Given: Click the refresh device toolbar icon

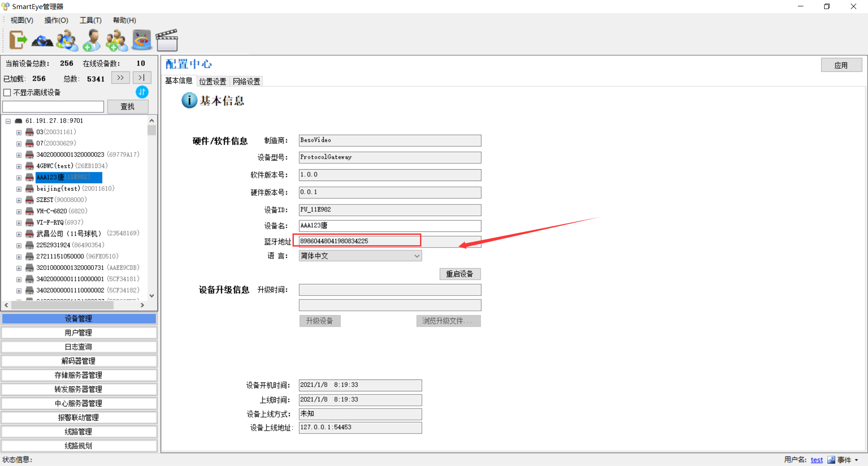Looking at the screenshot, I should (x=42, y=41).
